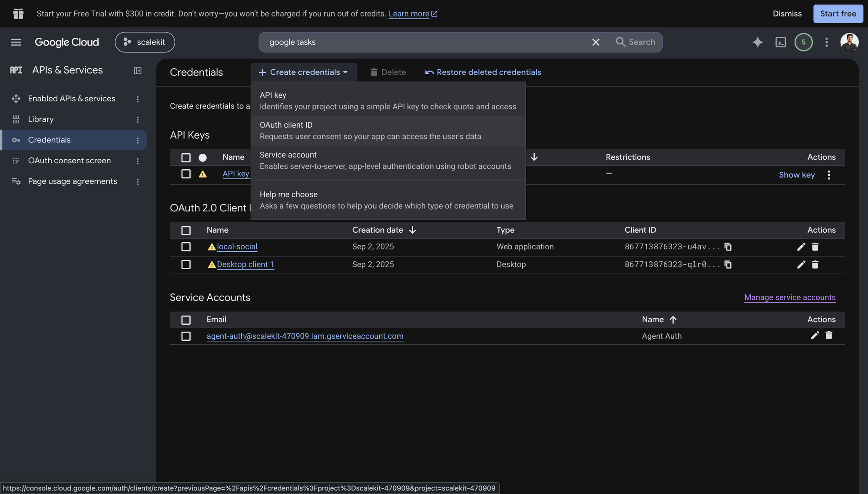Open more options for Enabled APIs & services
Viewport: 868px width, 494px height.
tap(138, 99)
